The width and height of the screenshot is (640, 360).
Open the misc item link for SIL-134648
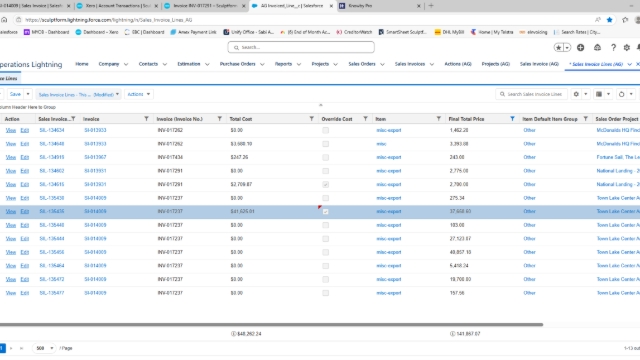pyautogui.click(x=381, y=144)
